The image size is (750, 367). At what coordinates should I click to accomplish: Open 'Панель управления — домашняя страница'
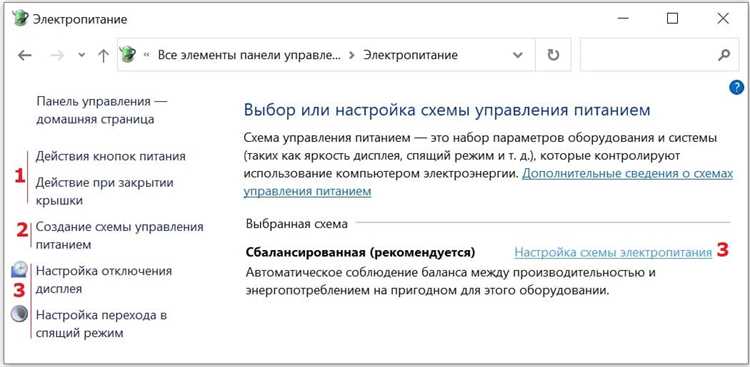[x=102, y=111]
